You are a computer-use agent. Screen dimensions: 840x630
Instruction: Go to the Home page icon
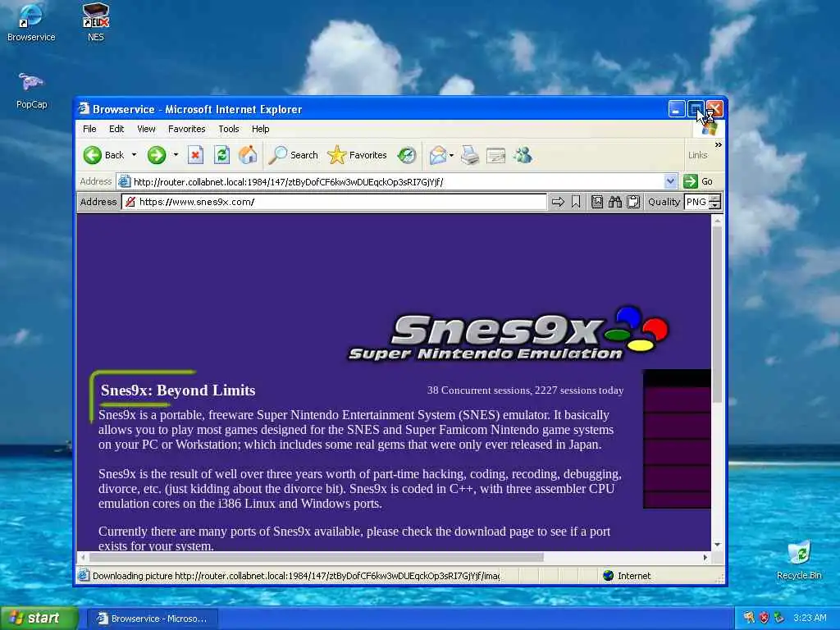(x=248, y=155)
